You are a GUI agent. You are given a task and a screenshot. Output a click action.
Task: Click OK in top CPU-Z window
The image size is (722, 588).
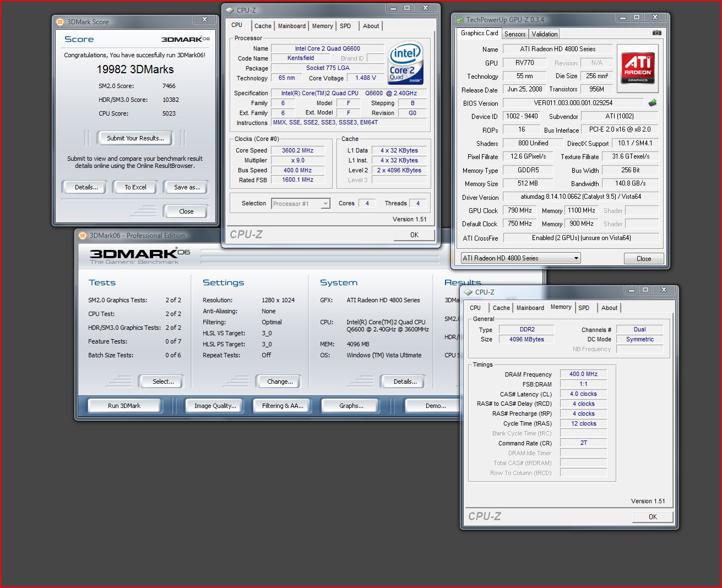pyautogui.click(x=414, y=235)
